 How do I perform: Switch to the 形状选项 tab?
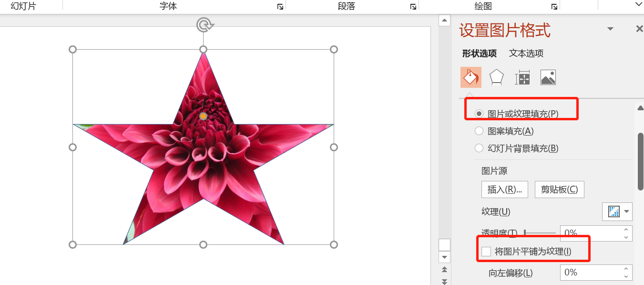point(480,53)
